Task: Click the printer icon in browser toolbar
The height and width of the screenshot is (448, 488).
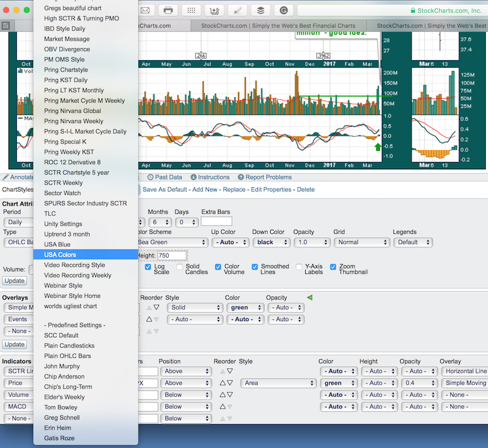Action: [x=168, y=10]
